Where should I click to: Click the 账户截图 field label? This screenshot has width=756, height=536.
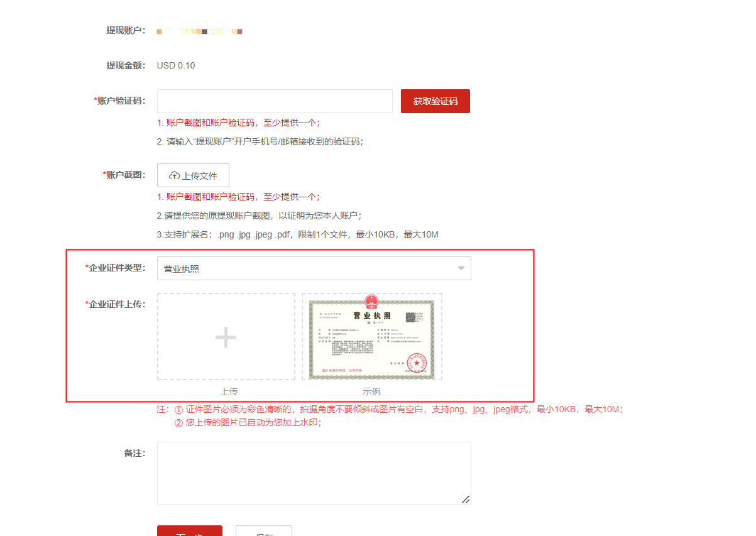pyautogui.click(x=125, y=175)
